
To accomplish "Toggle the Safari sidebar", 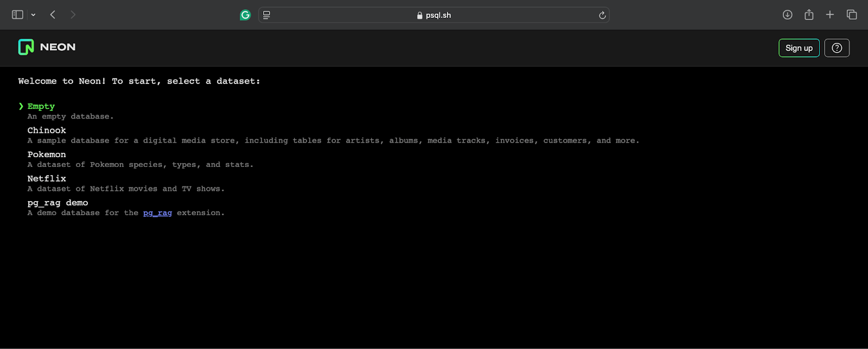I will click(17, 15).
